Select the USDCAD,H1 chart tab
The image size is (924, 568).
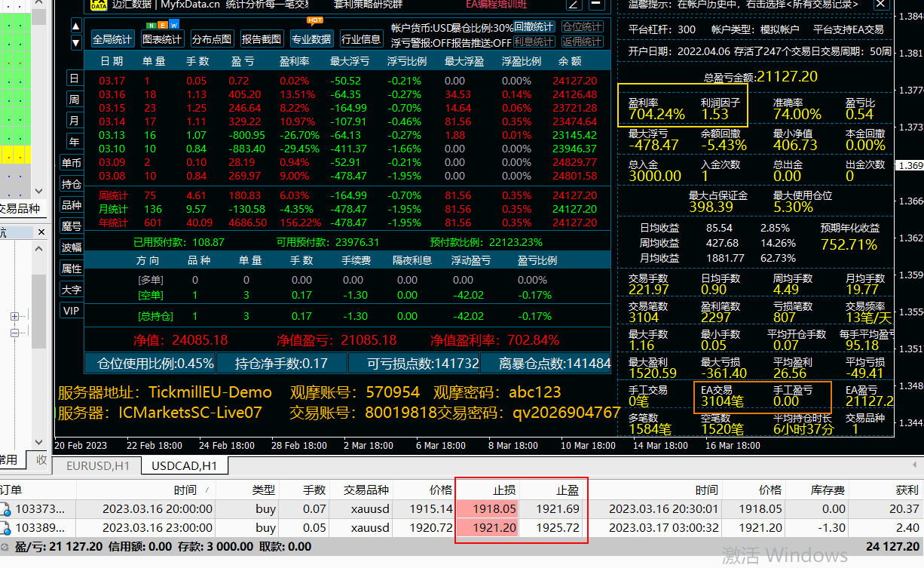[185, 466]
